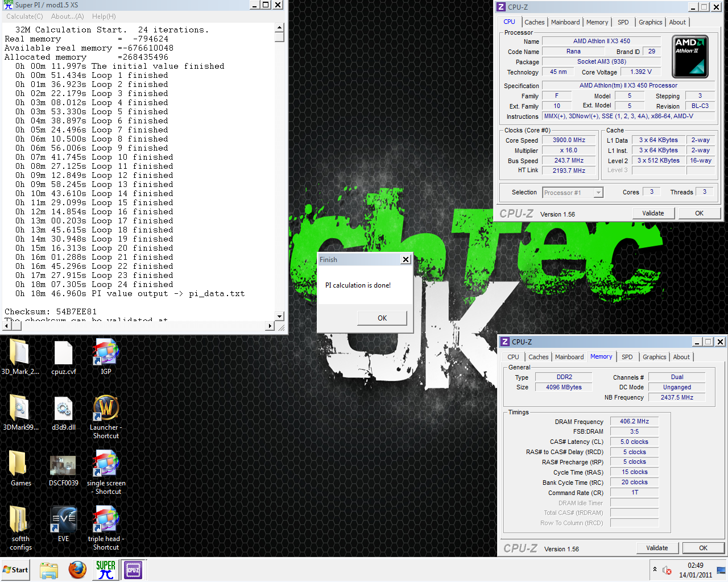This screenshot has width=728, height=582.
Task: Click the Core Voltage 1.392 V field
Action: click(x=641, y=72)
